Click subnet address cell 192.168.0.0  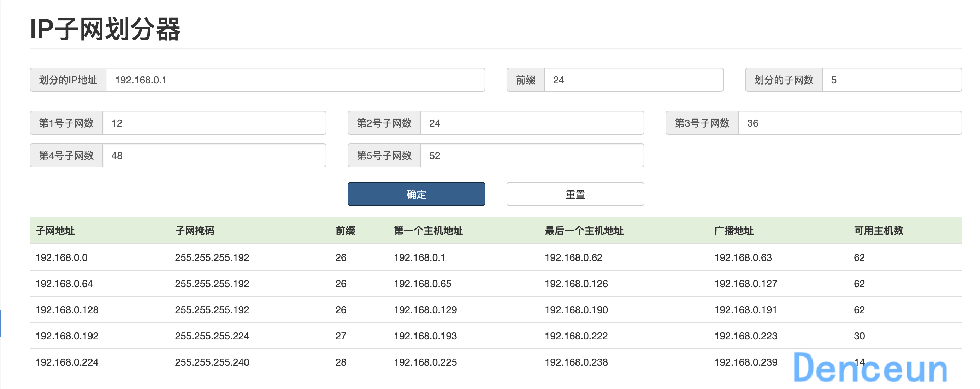[61, 257]
